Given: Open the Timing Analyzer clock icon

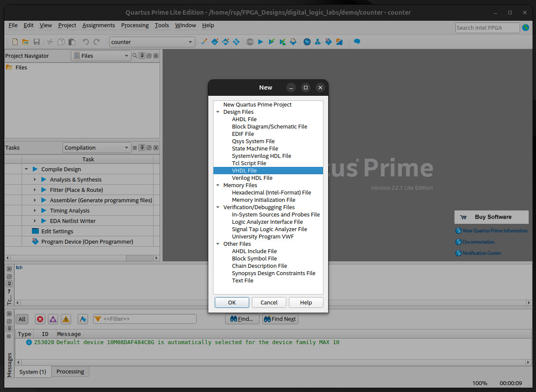Looking at the screenshot, I should click(x=307, y=42).
